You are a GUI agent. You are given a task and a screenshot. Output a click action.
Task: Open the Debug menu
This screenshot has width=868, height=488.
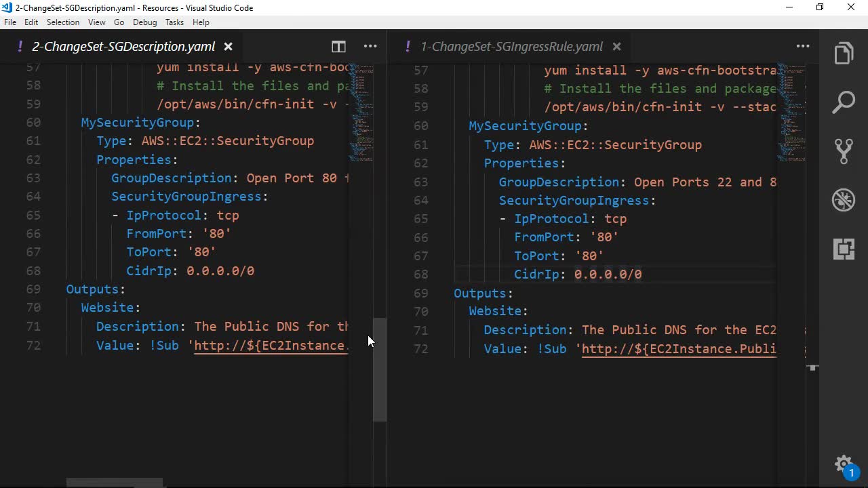tap(144, 22)
